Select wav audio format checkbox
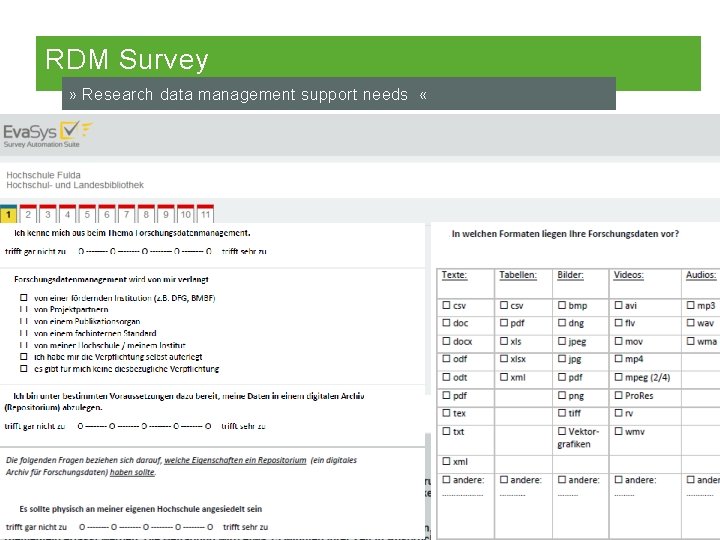The width and height of the screenshot is (720, 540). click(691, 322)
